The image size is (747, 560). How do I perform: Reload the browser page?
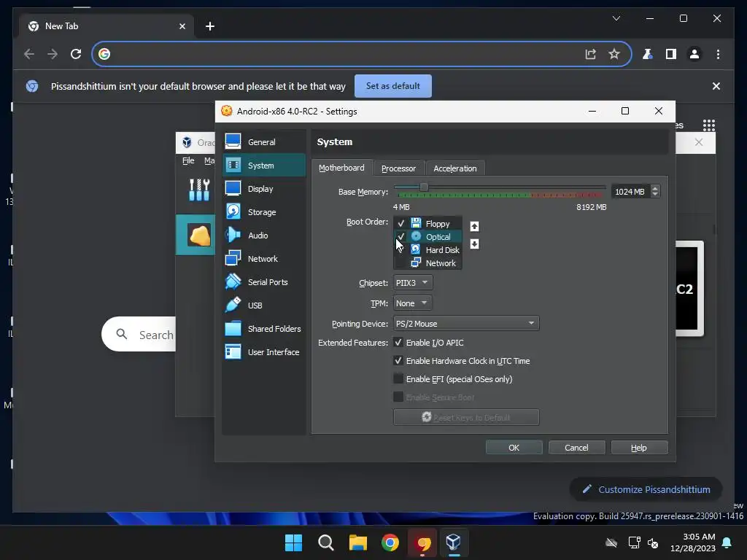coord(76,54)
